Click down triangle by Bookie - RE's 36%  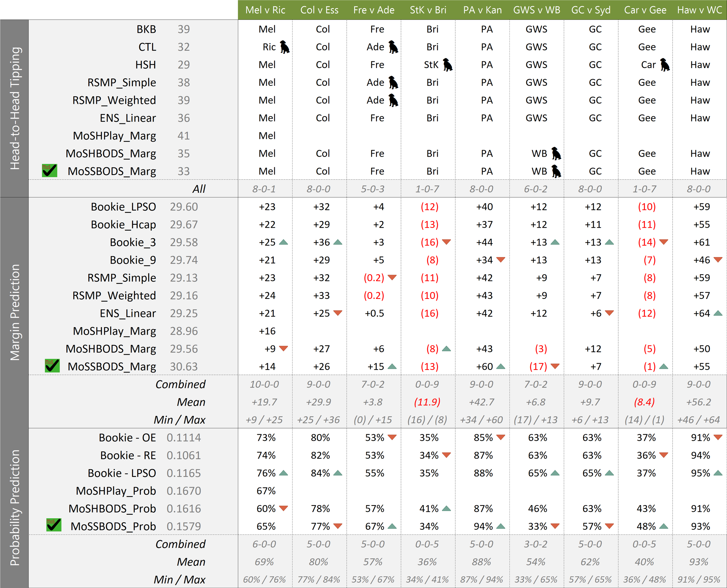664,455
